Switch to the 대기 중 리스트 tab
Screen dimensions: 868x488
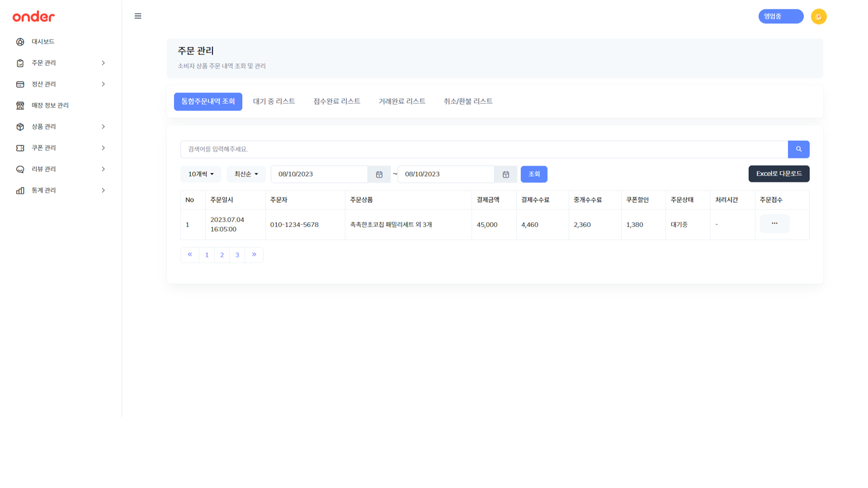click(x=274, y=101)
